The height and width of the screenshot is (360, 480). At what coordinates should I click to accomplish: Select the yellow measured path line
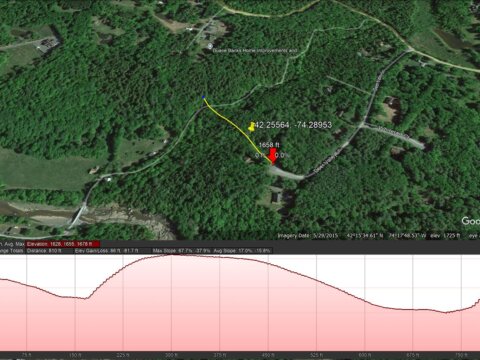click(x=237, y=130)
